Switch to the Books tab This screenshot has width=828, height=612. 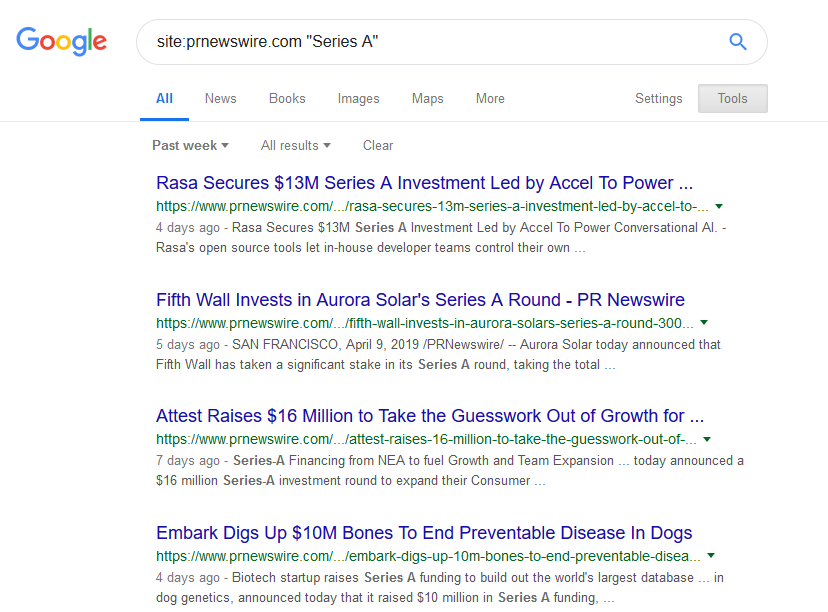point(287,99)
